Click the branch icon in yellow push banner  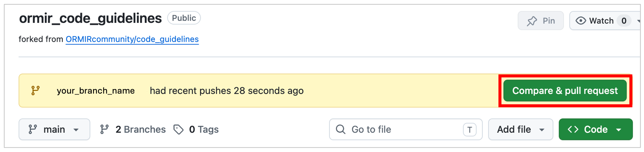35,91
